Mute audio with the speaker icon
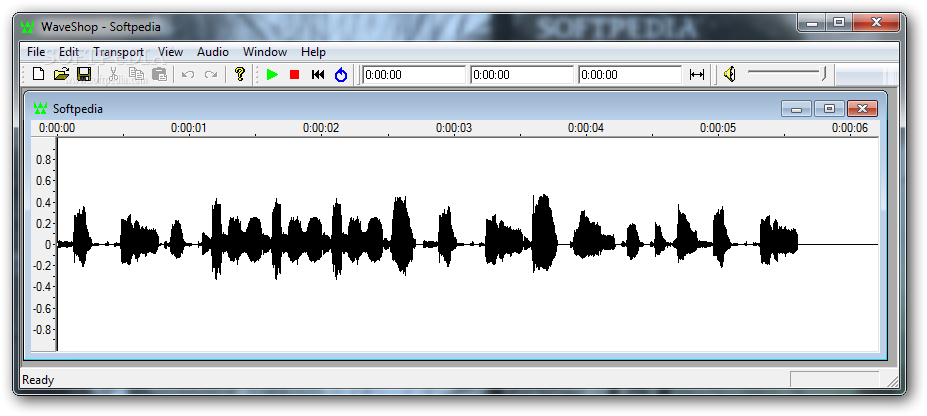Viewport: 927px width, 416px height. coord(730,74)
